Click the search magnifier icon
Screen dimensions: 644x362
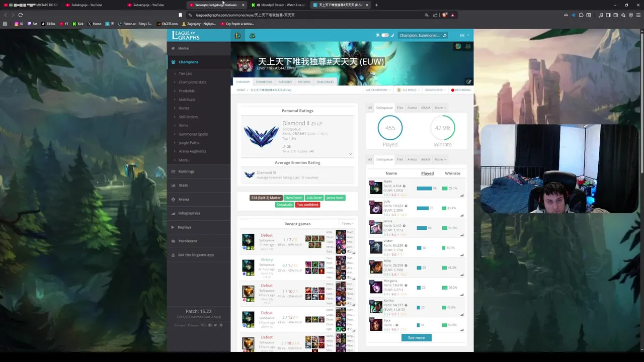coord(445,35)
